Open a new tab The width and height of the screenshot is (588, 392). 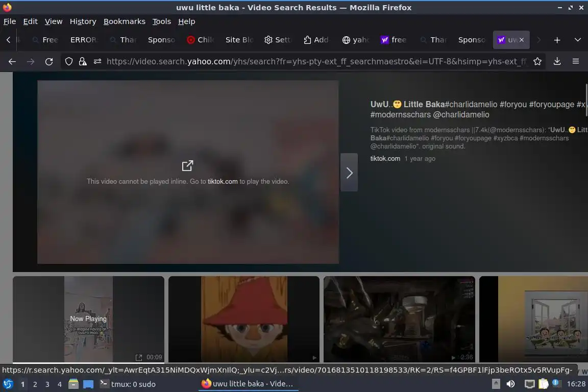pyautogui.click(x=557, y=40)
